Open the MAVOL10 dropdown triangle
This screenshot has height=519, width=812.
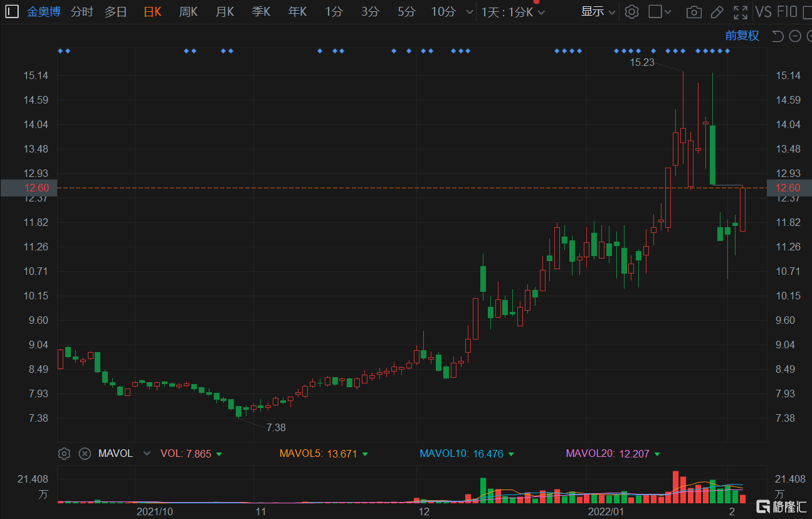[511, 454]
